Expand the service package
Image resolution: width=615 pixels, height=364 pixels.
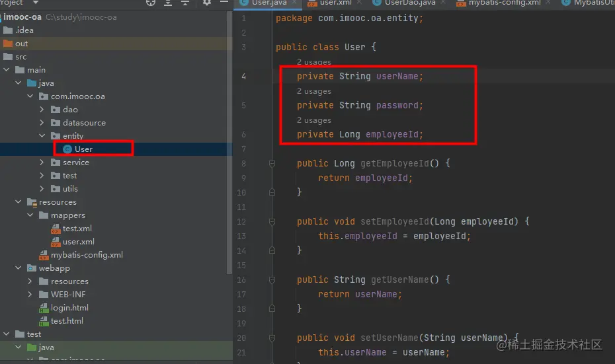point(42,163)
